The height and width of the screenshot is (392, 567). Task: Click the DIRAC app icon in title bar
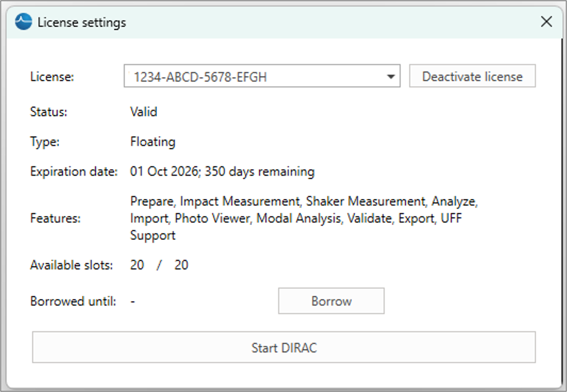tap(24, 22)
